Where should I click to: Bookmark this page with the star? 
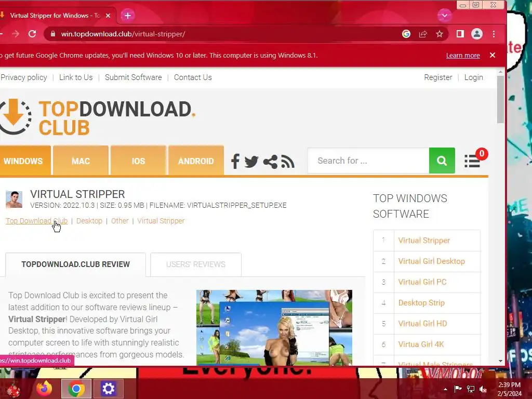point(440,34)
